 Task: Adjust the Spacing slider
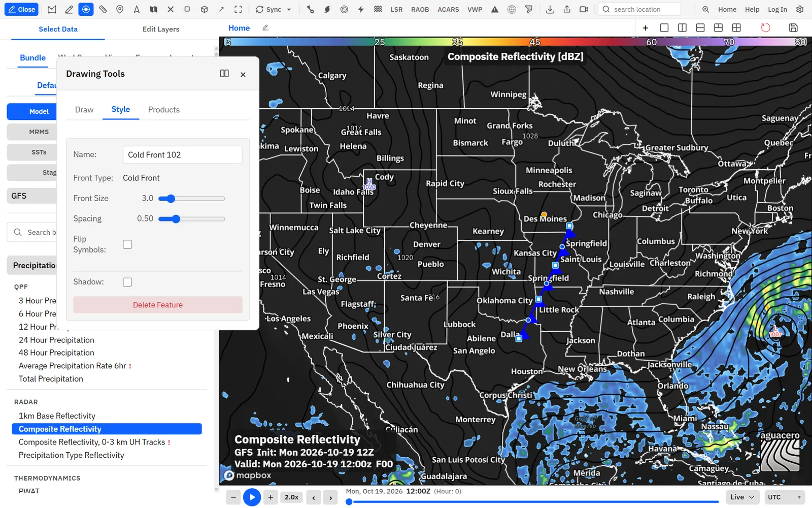click(191, 219)
